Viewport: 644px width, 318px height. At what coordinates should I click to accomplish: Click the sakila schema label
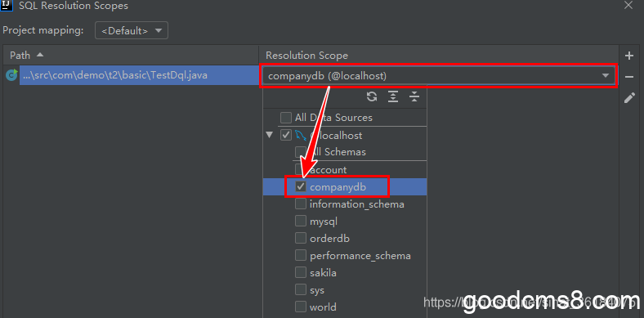point(324,273)
